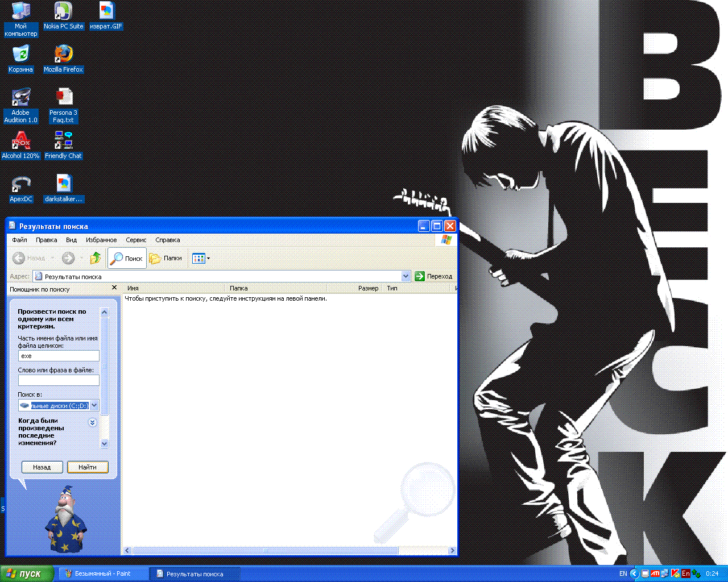
Task: Switch to Безымянный - Paint taskbar button
Action: tap(103, 574)
